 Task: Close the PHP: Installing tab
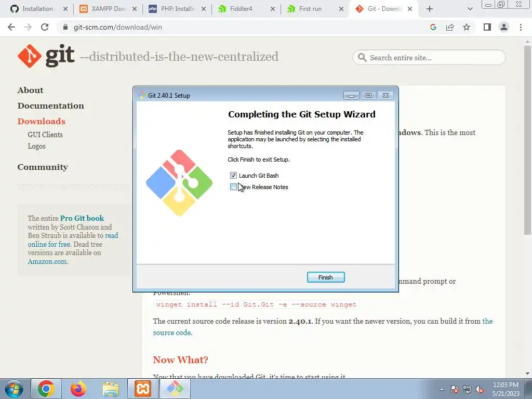(204, 9)
